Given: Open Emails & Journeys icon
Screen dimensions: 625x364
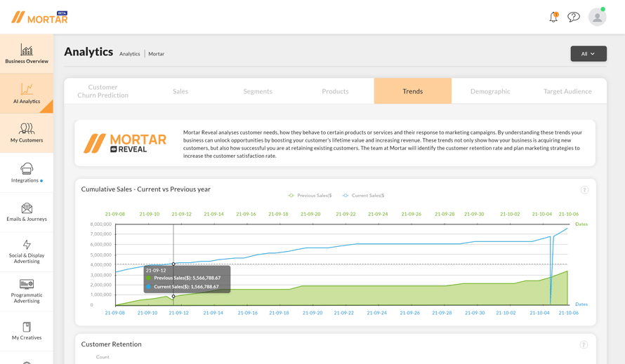Looking at the screenshot, I should 27,208.
